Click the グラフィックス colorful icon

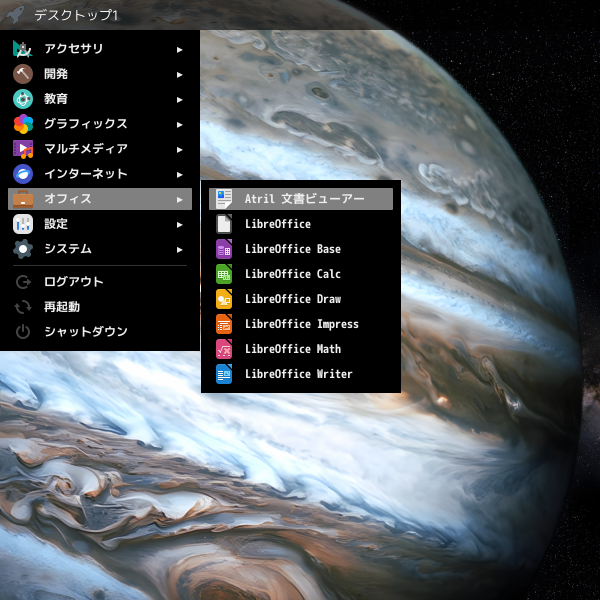[23, 124]
